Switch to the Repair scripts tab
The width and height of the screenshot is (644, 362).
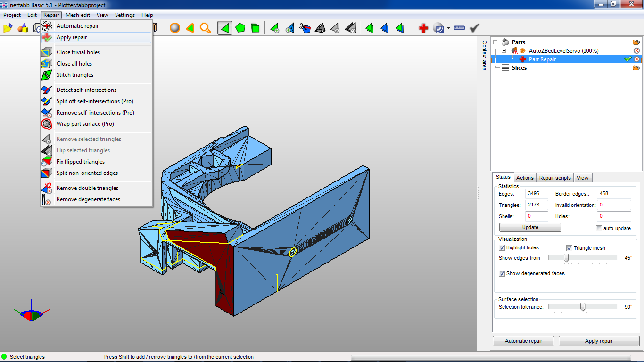555,178
